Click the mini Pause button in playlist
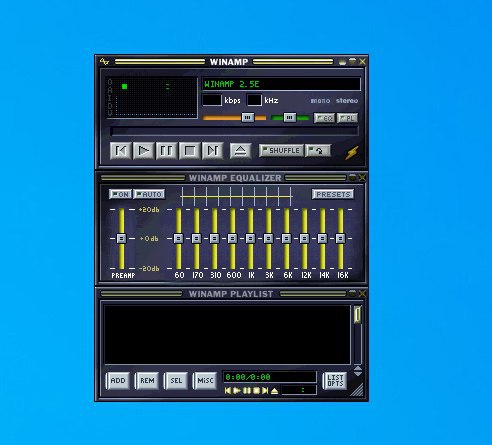The width and height of the screenshot is (492, 445). pos(247,391)
